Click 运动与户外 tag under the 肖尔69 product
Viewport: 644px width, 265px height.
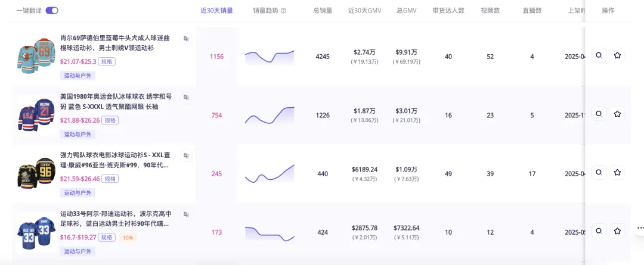click(x=78, y=76)
